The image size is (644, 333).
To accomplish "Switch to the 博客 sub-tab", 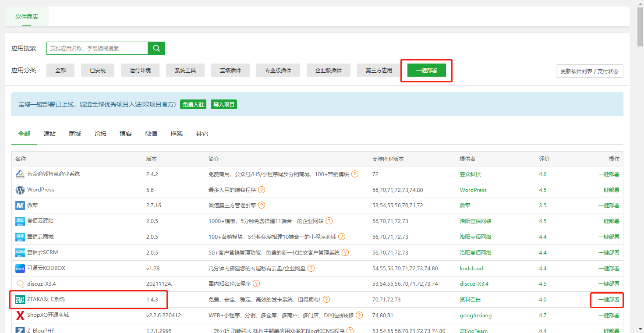I will click(126, 134).
